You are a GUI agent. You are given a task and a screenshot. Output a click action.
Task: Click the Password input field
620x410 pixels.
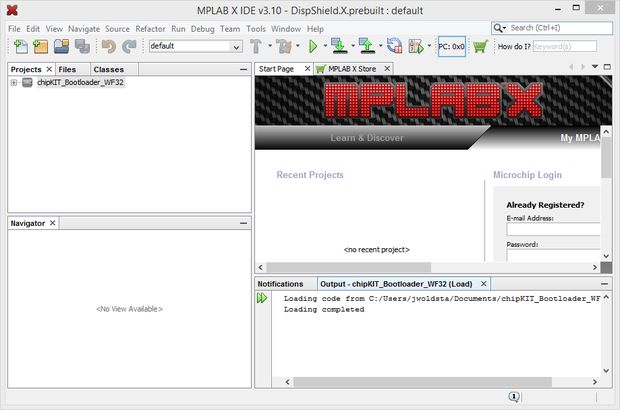pos(553,255)
